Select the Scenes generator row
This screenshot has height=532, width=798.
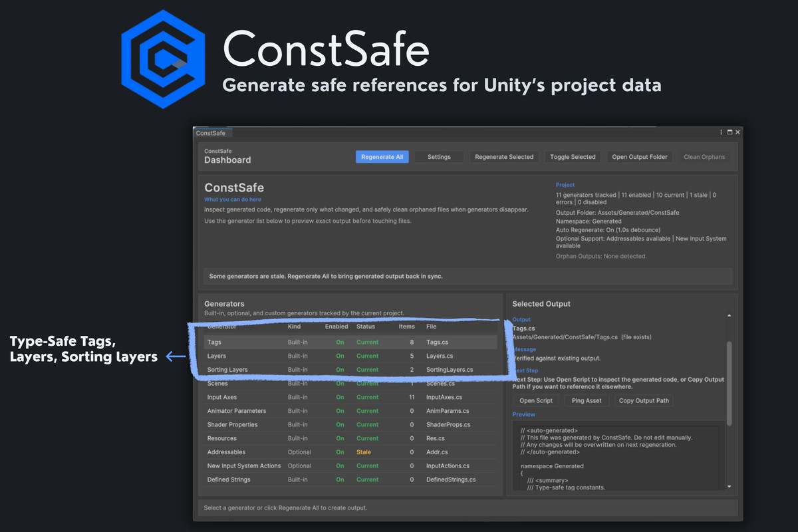pyautogui.click(x=350, y=384)
